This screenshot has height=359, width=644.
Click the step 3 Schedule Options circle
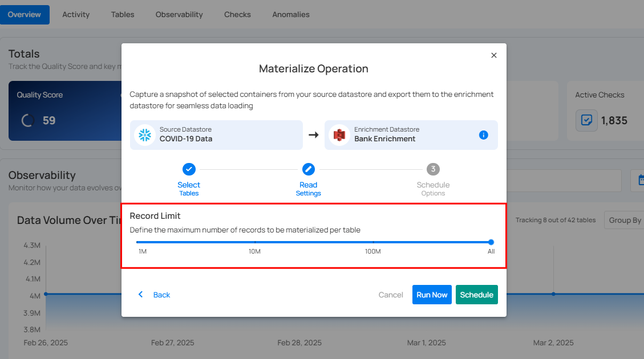click(x=433, y=169)
